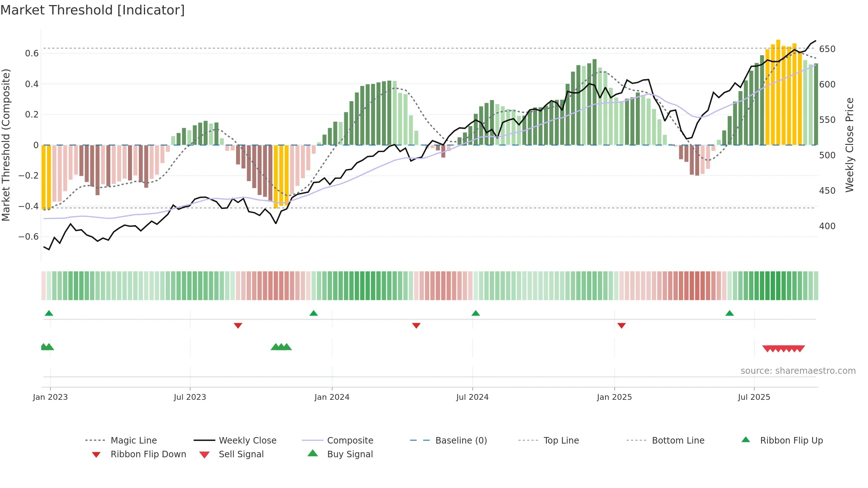The height and width of the screenshot is (488, 868).
Task: Click the 450 price axis tick
Action: [x=827, y=191]
